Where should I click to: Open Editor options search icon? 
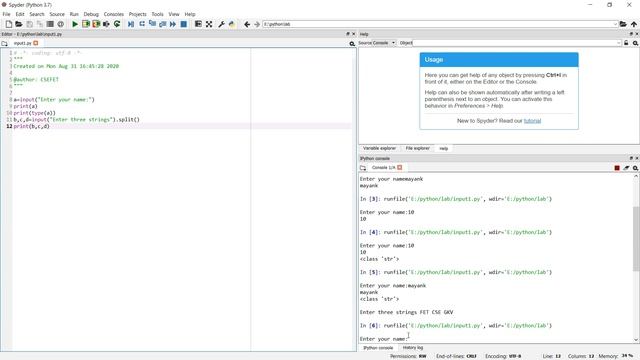352,43
